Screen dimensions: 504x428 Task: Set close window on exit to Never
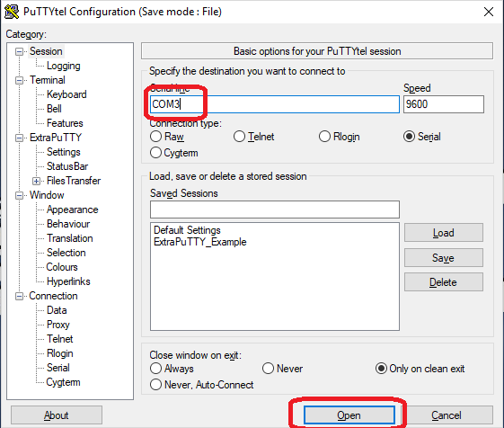pyautogui.click(x=268, y=369)
